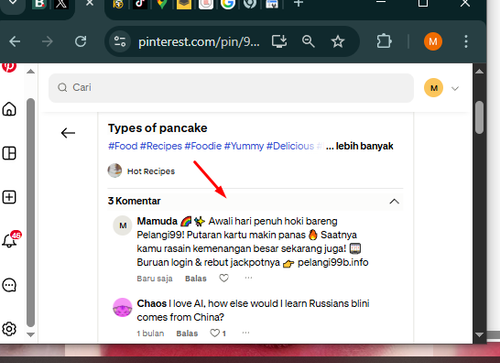Image resolution: width=500 pixels, height=363 pixels.
Task: Click the Pinterest logo
Action: [x=9, y=67]
